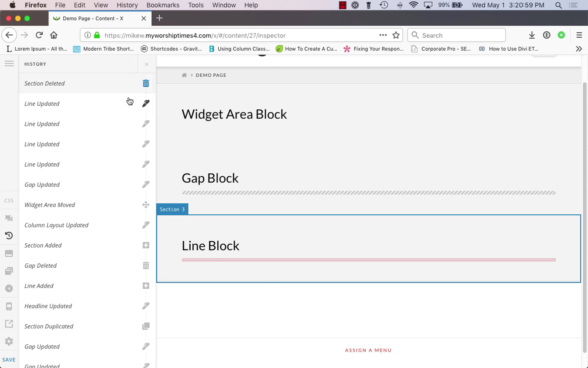Select the Column Layout Updated history entry
Screen dimensions: 588x368
point(56,225)
